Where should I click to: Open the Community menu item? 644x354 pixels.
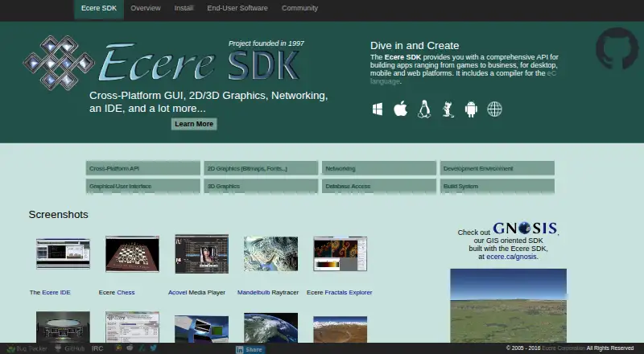(x=299, y=8)
